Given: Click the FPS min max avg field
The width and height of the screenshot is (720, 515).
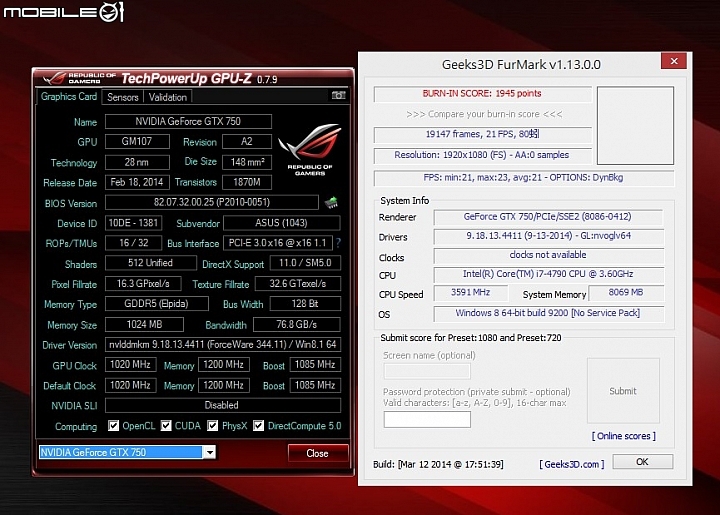Looking at the screenshot, I should click(524, 178).
